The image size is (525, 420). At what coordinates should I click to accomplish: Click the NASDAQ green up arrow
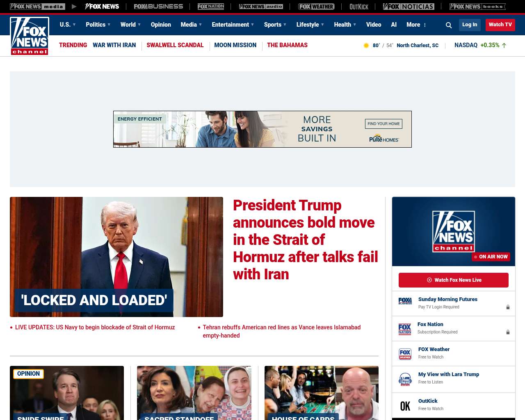pos(504,46)
